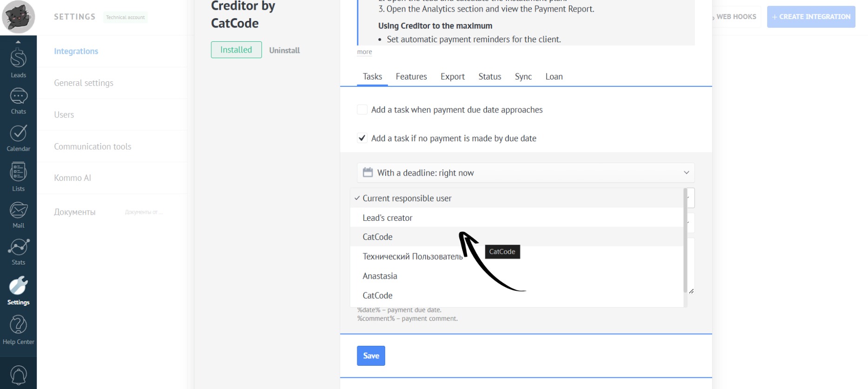The width and height of the screenshot is (868, 389).
Task: Select 'Lead's creator' from the dropdown list
Action: pyautogui.click(x=387, y=218)
